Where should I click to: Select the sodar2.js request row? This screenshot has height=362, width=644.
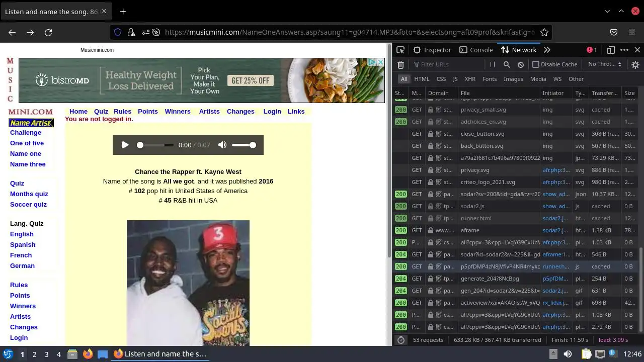[516, 206]
